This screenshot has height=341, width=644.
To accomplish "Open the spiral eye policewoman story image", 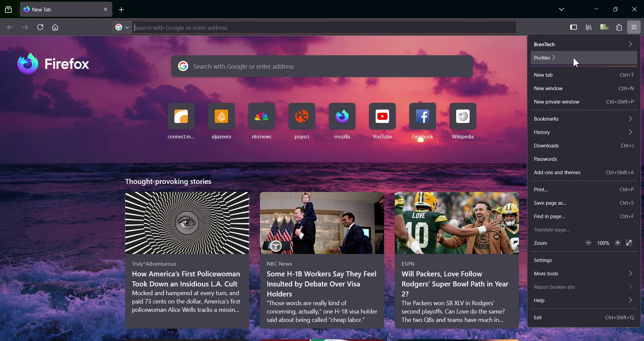I will click(x=187, y=223).
